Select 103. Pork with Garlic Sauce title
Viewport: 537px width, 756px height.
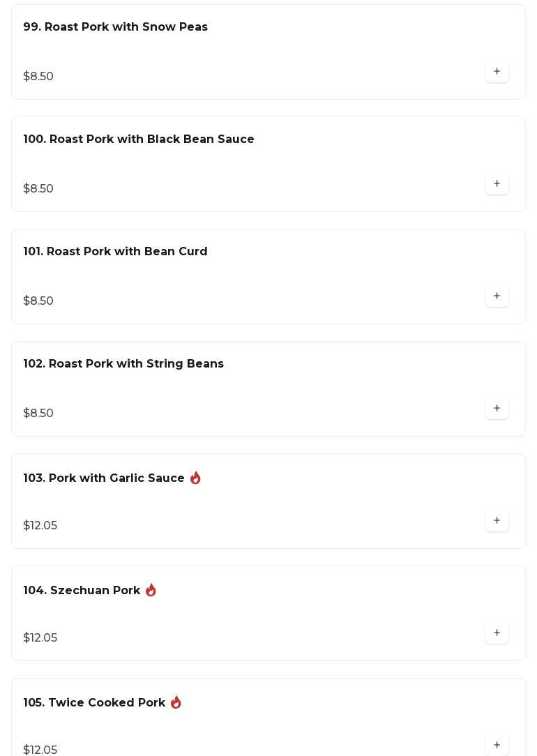[104, 478]
